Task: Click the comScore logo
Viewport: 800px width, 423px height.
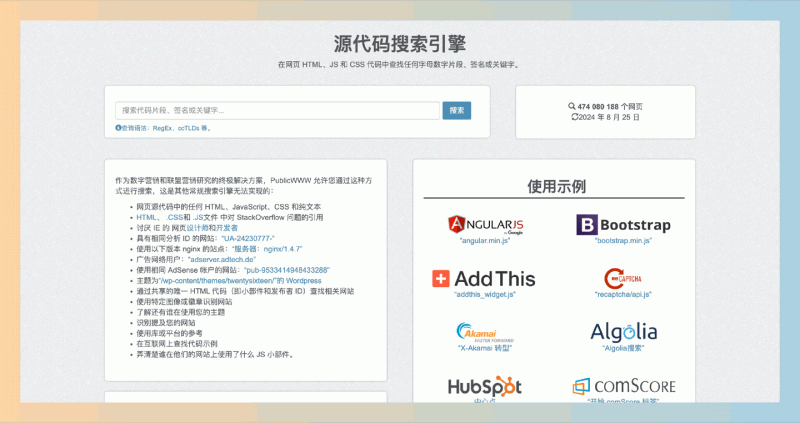Action: point(623,386)
